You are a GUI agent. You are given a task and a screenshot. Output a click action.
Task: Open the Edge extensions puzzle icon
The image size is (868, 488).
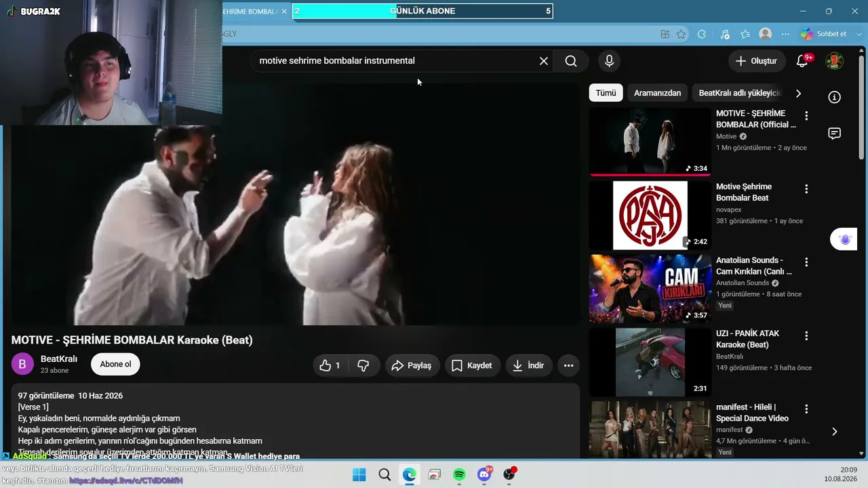point(702,34)
